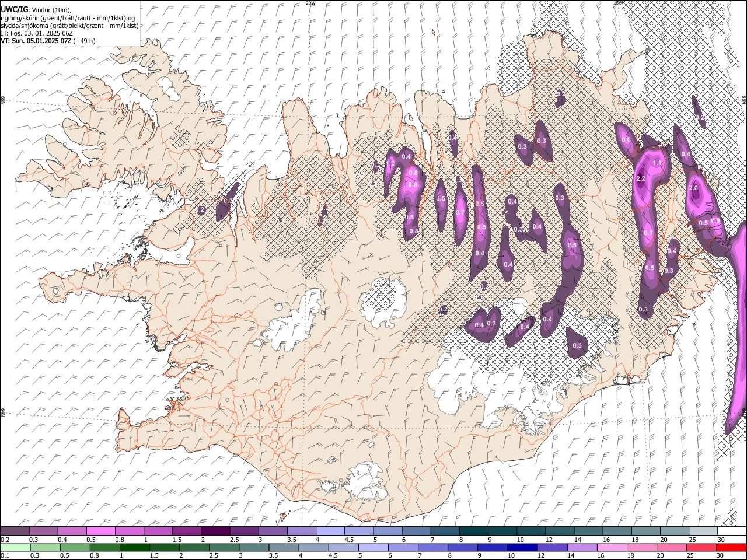Click the dark teal swatch labeled 8 in the upper legend row
Image resolution: width=747 pixels, height=560 pixels.
coord(473,531)
